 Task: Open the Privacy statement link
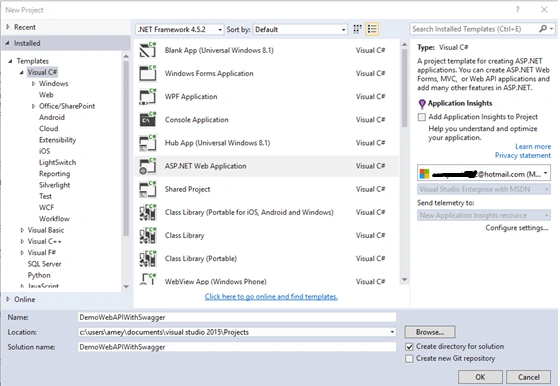[522, 155]
